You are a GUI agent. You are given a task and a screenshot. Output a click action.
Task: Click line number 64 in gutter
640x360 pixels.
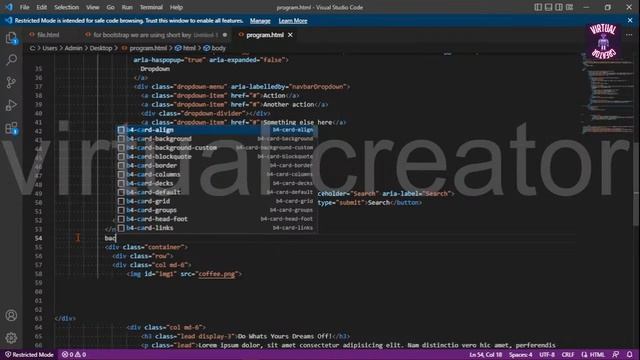[x=38, y=327]
